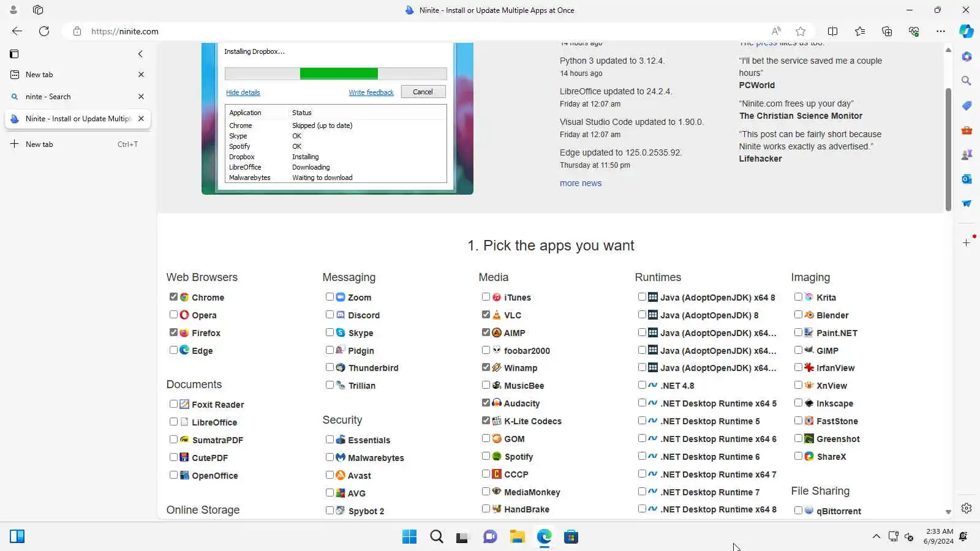The width and height of the screenshot is (980, 551).
Task: Open the Read aloud icon in address bar
Action: [776, 31]
